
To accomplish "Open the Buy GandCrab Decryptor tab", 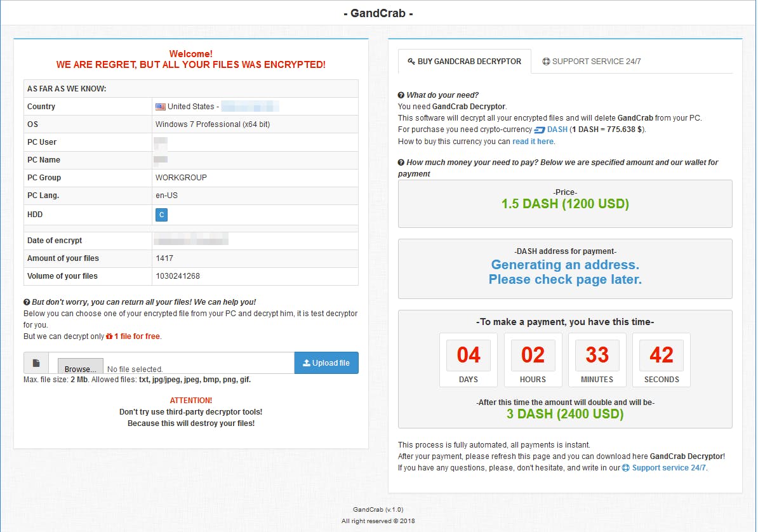I will 464,62.
